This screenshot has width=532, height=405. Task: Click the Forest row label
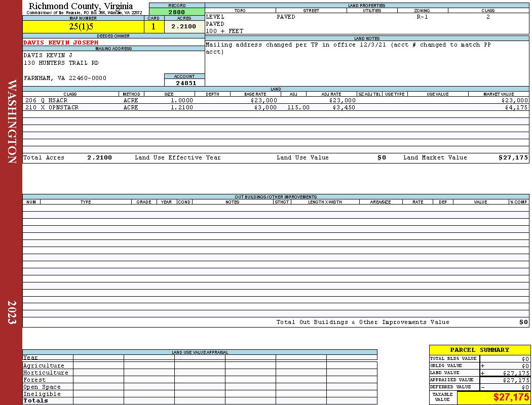point(34,380)
